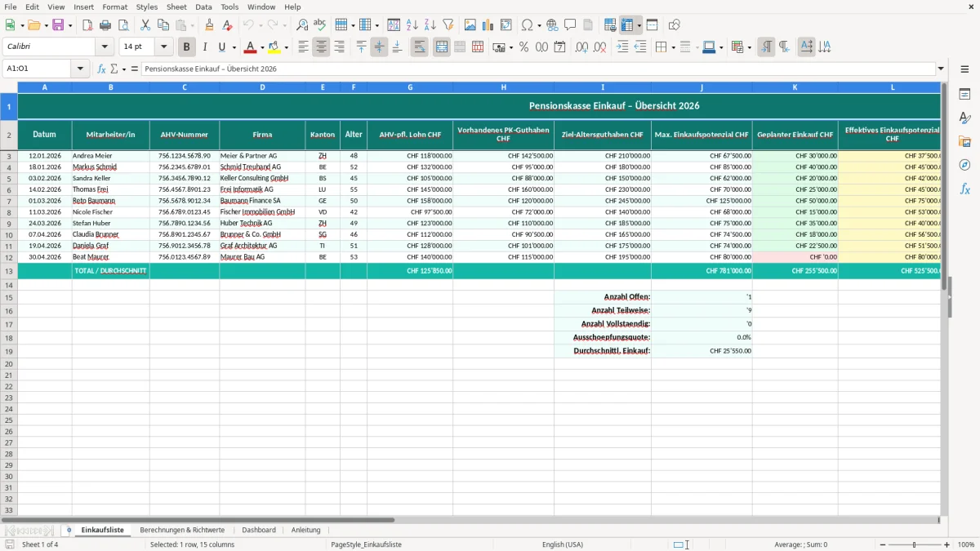Viewport: 980px width, 551px height.
Task: Toggle Align Left
Action: pos(303,47)
